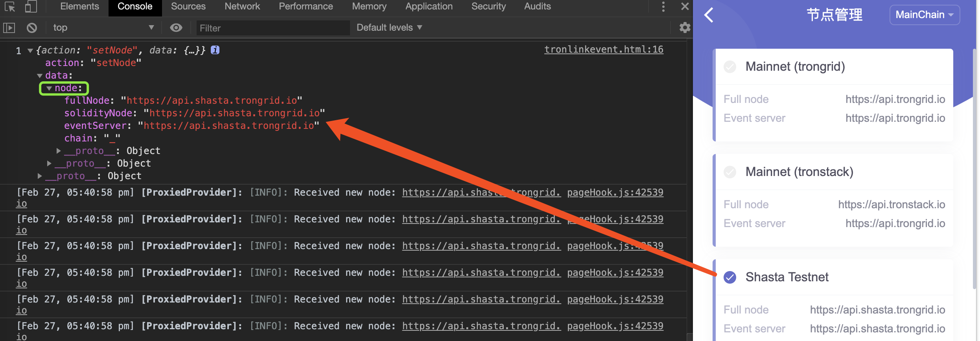Close the DevTools panel
This screenshot has height=341, width=980.
685,7
